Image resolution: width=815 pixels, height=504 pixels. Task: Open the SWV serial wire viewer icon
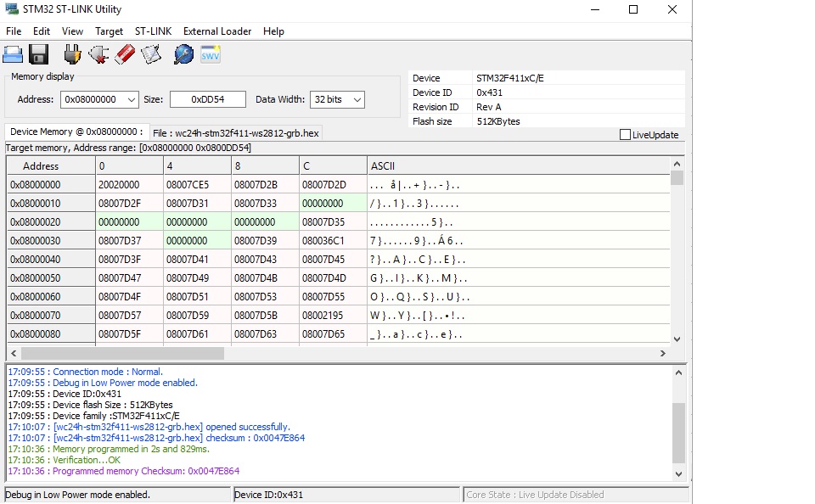pyautogui.click(x=210, y=54)
